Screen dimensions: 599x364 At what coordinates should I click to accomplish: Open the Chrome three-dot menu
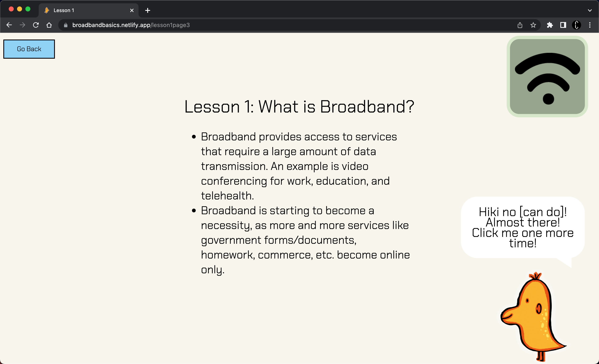tap(590, 25)
